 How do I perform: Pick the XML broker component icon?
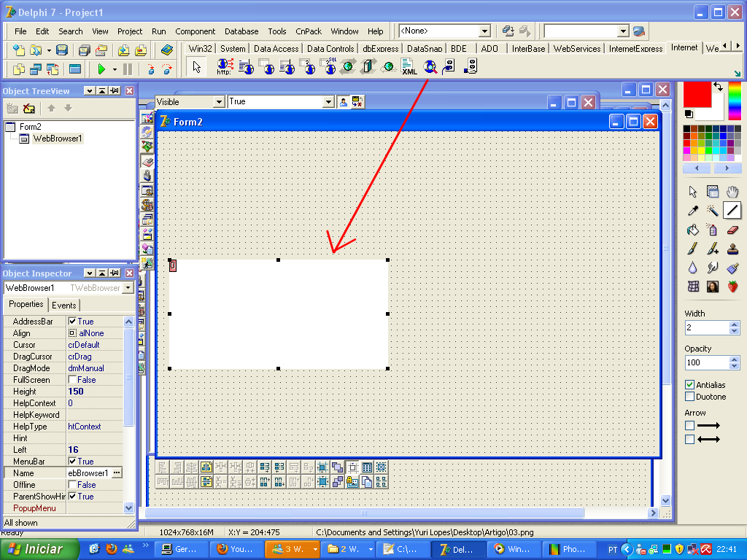[x=409, y=66]
